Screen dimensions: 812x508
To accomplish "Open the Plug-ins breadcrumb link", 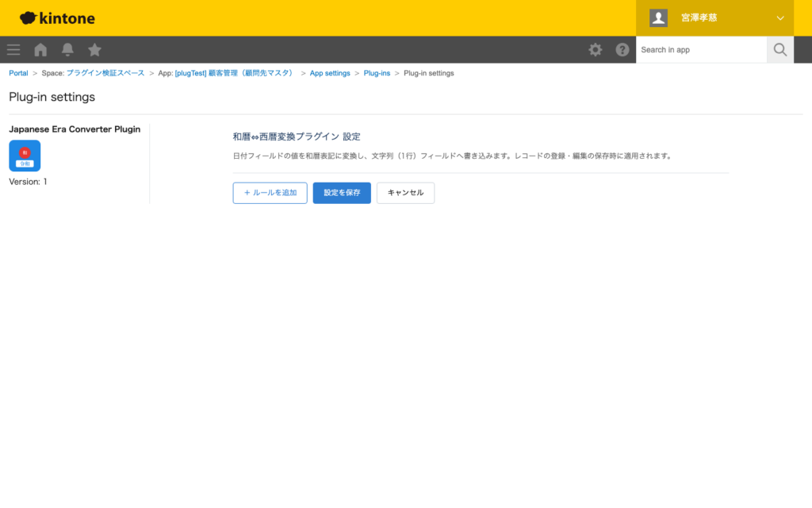I will (x=377, y=72).
